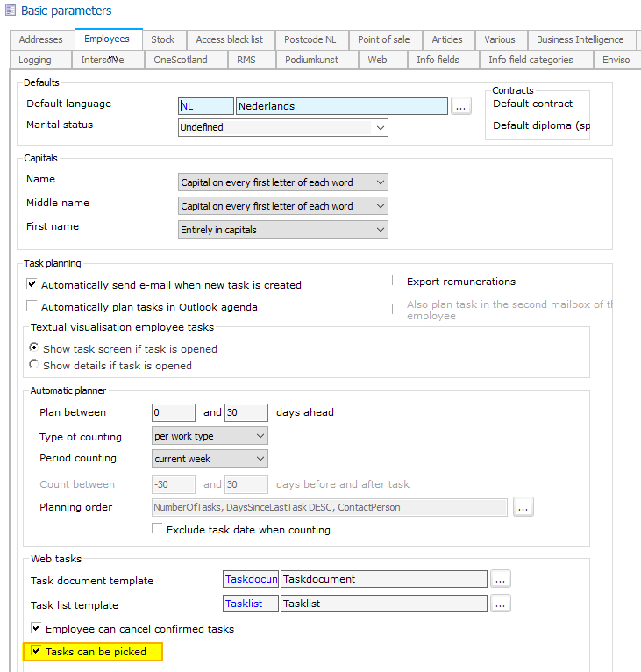
Task: Enable automatically plan tasks in Outlook
Action: click(x=33, y=306)
